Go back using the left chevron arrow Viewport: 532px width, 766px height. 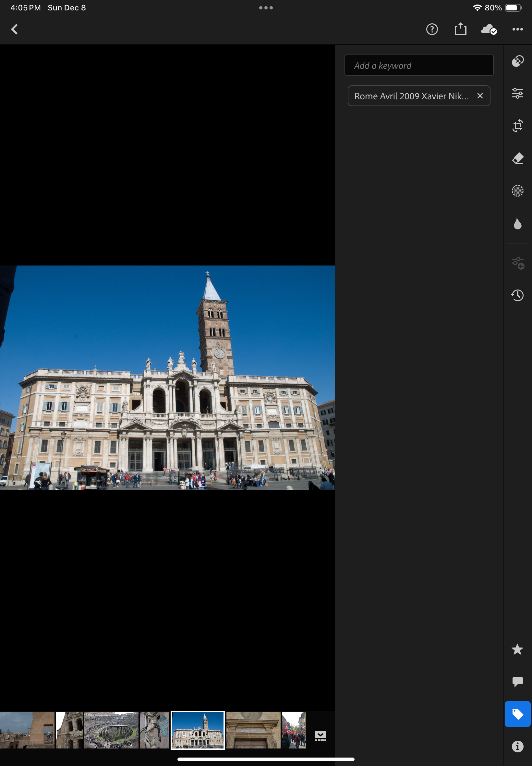point(14,29)
